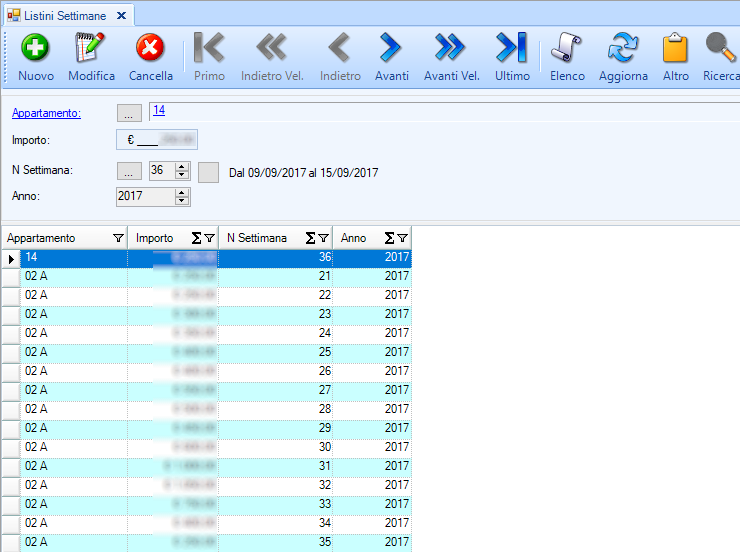Open the Anno column filter funnel

point(402,239)
